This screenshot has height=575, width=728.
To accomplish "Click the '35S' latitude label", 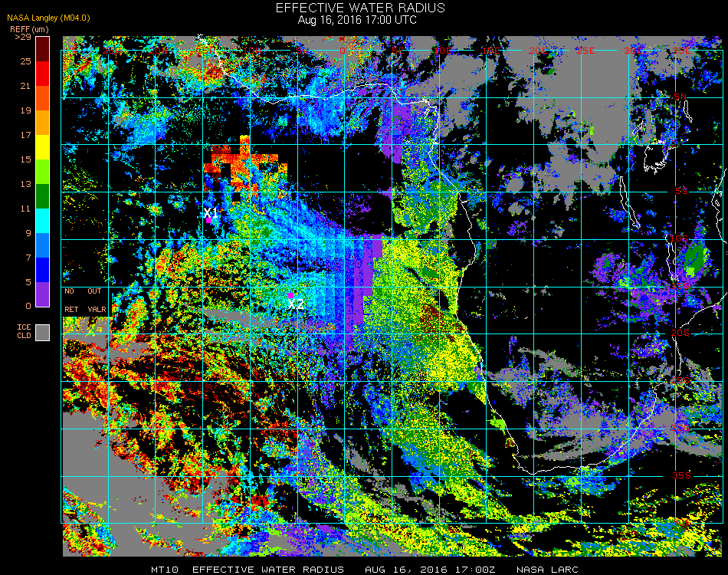I will coord(681,475).
